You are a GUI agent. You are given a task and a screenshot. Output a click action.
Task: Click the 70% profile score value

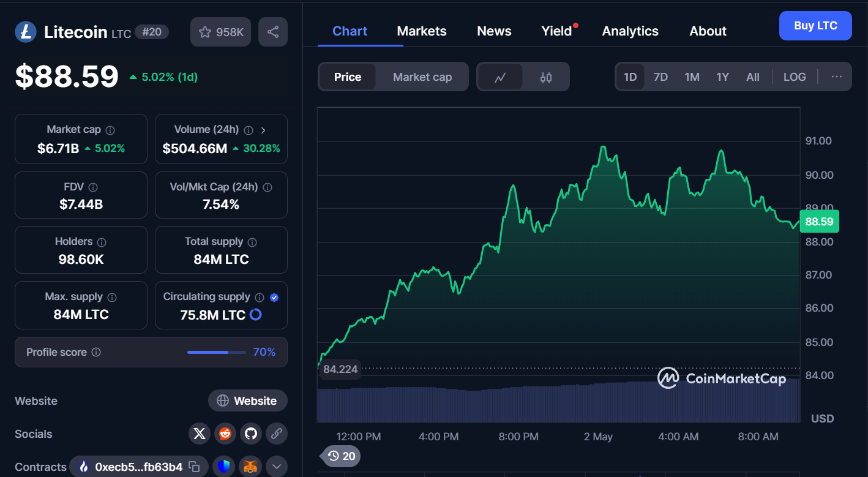(x=264, y=352)
